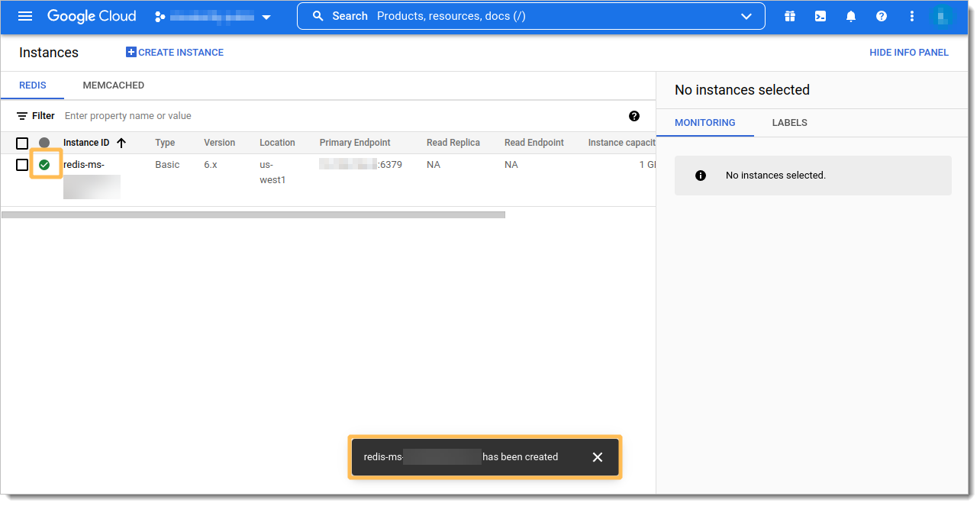Switch to the Monitoring tab
Screen dimensions: 980x506
click(x=705, y=123)
